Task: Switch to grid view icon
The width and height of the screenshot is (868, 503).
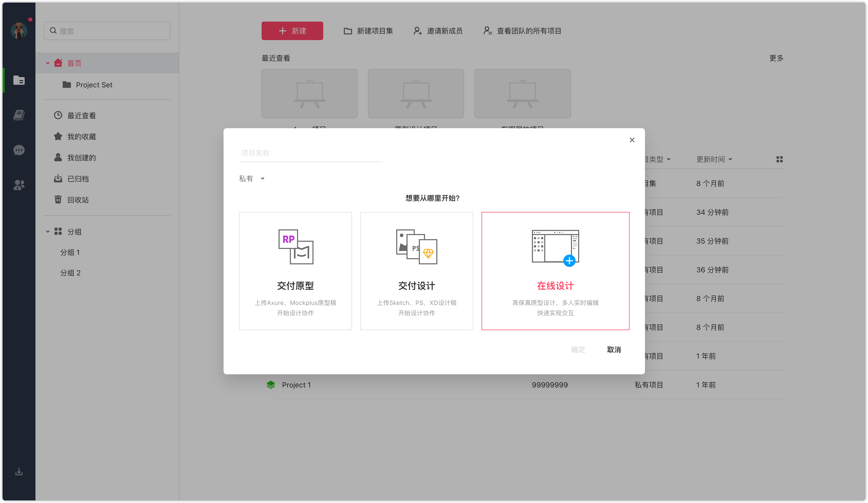Action: pyautogui.click(x=779, y=159)
